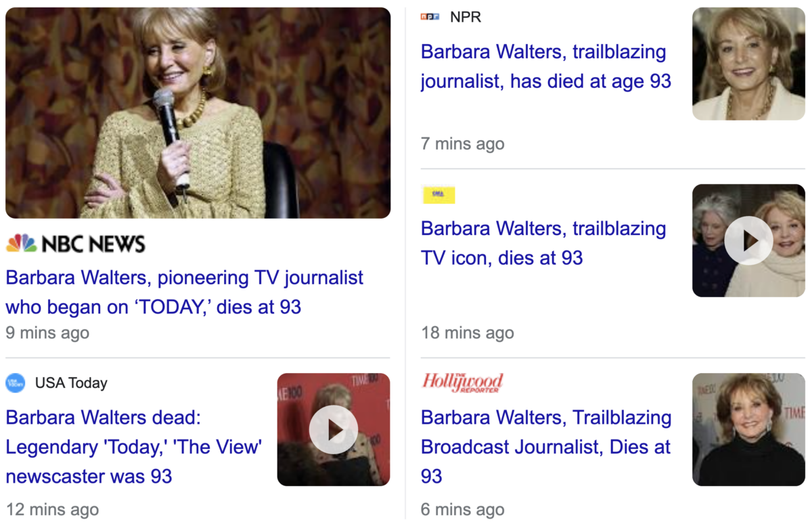Open USA Today 'Barbara Walters dead' headline
Screen dimensions: 812x526
[134, 447]
